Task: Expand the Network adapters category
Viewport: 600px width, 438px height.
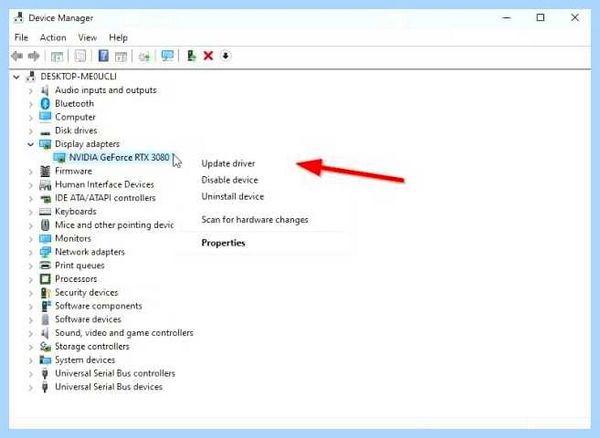Action: 31,252
